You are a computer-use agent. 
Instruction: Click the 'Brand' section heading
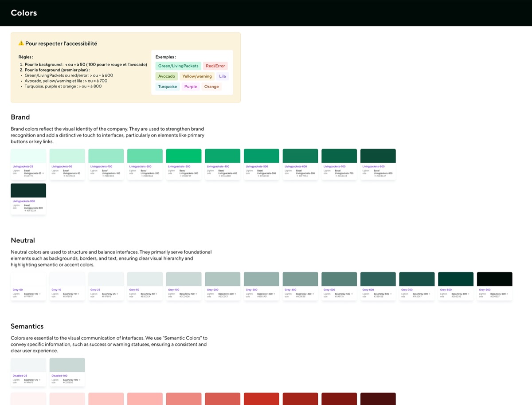[x=20, y=117]
